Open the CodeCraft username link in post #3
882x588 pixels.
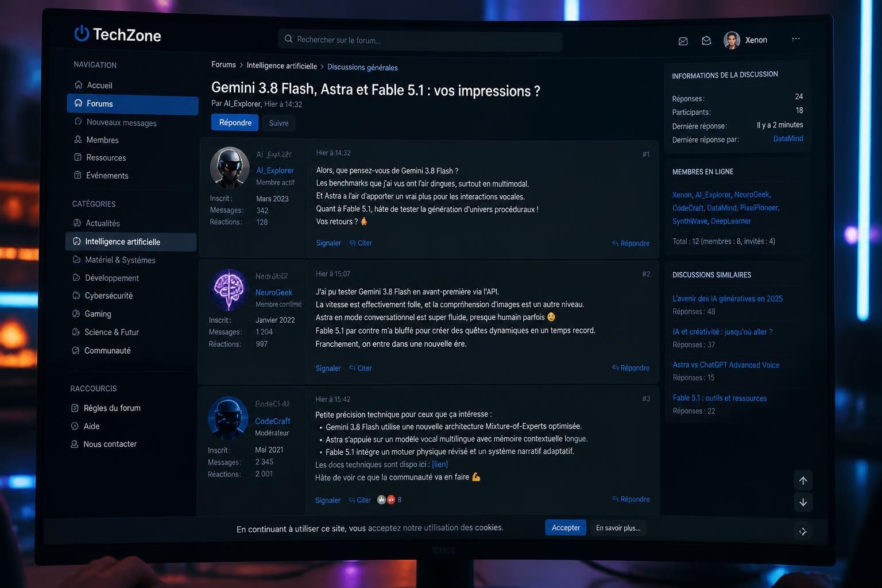tap(273, 421)
